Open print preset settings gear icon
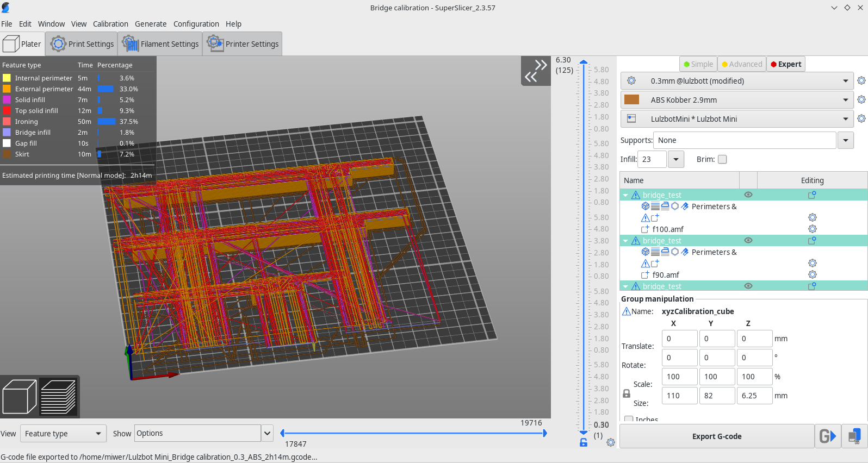 861,80
